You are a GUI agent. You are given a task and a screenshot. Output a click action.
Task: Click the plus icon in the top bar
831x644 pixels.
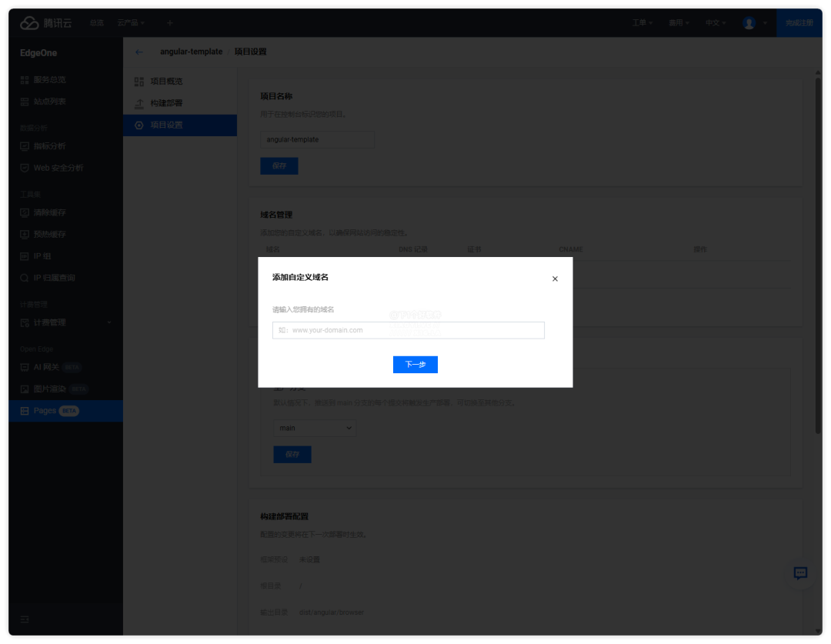pos(169,23)
